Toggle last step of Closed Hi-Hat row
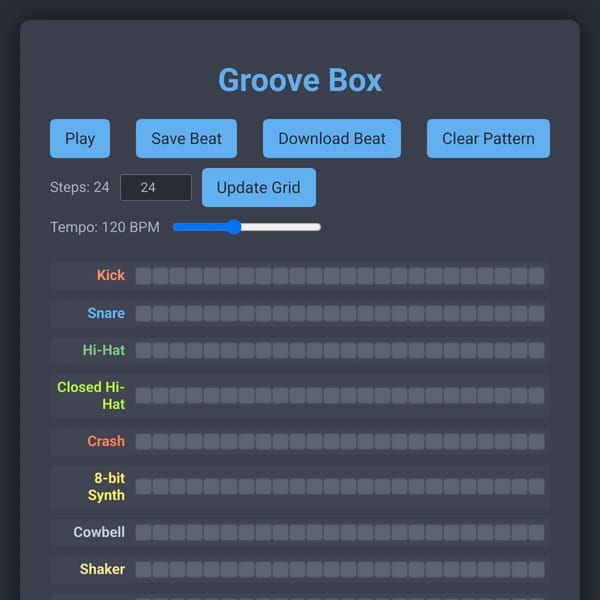The height and width of the screenshot is (600, 600). (536, 395)
